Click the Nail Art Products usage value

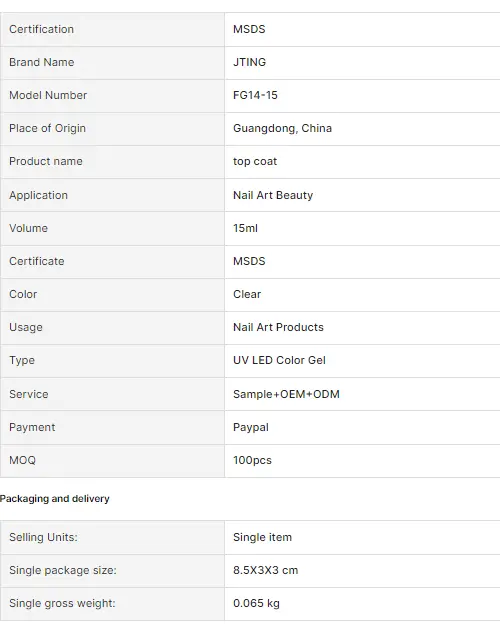coord(278,327)
